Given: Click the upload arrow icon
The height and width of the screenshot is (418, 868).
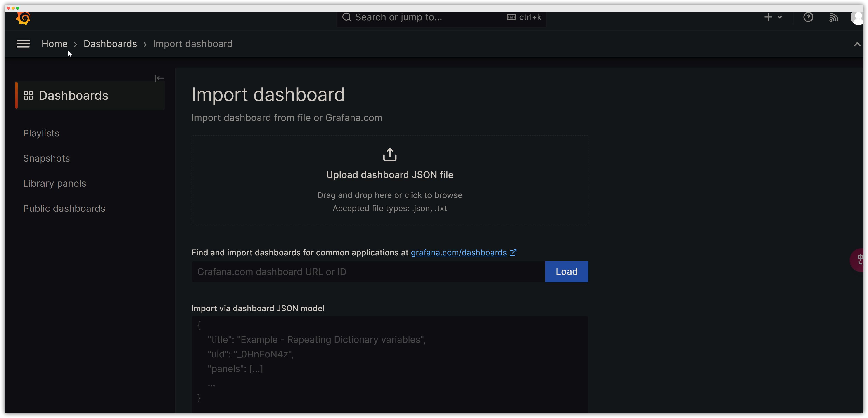Looking at the screenshot, I should tap(390, 154).
